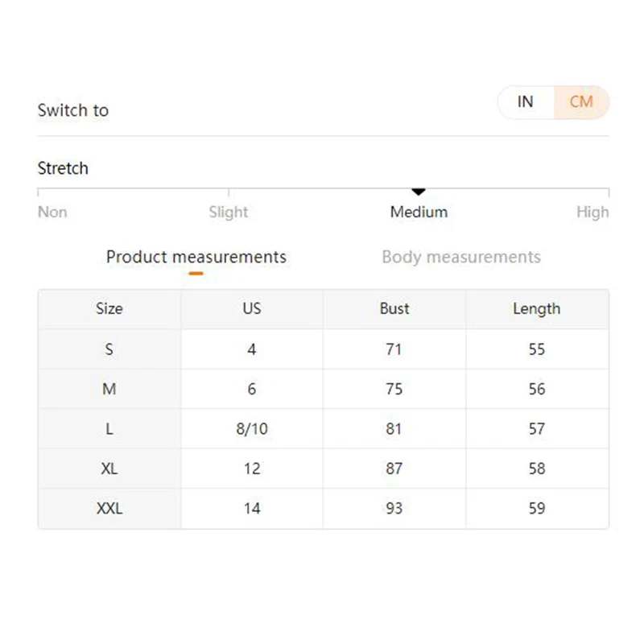The height and width of the screenshot is (644, 644).
Task: Open the Body measurements tab
Action: [460, 258]
